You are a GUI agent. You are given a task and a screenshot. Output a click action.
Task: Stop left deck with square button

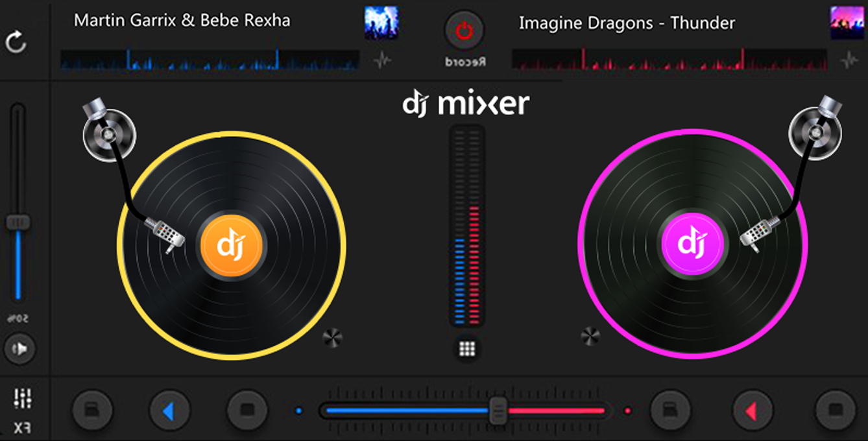pyautogui.click(x=247, y=411)
